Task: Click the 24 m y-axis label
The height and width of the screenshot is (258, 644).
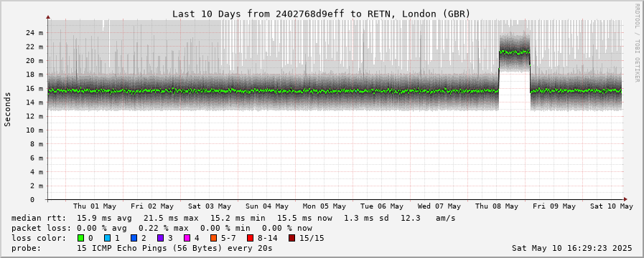Action: point(35,32)
